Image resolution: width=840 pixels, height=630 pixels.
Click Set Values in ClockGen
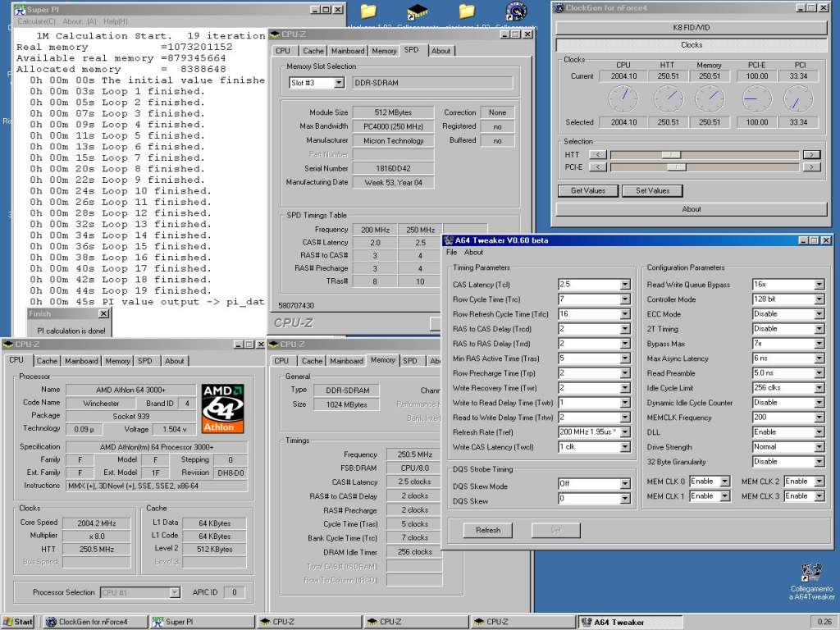click(652, 190)
